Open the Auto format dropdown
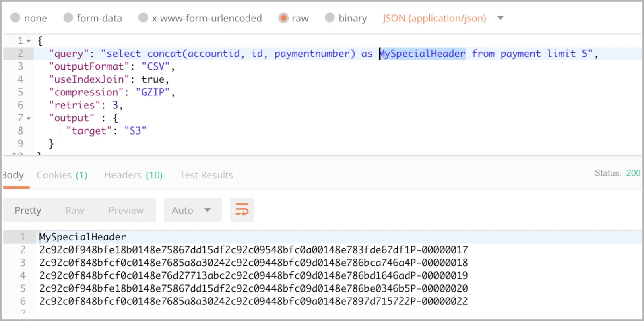644x321 pixels. coord(193,210)
